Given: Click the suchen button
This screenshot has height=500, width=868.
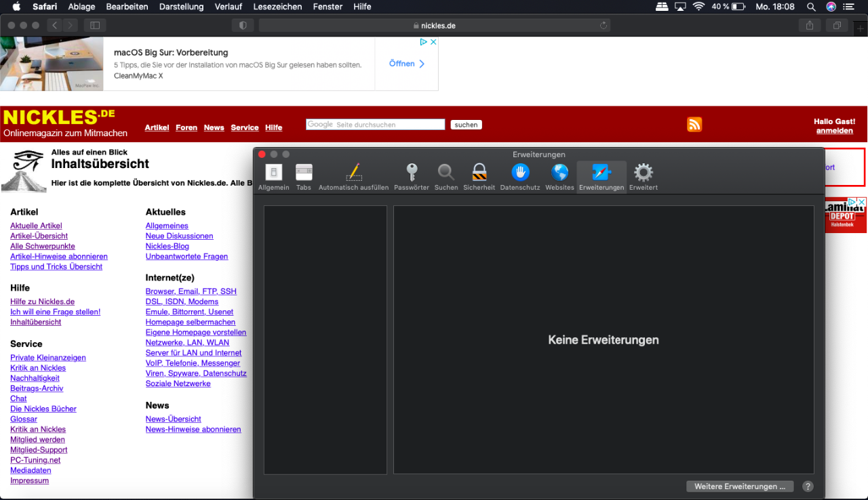Looking at the screenshot, I should 466,125.
